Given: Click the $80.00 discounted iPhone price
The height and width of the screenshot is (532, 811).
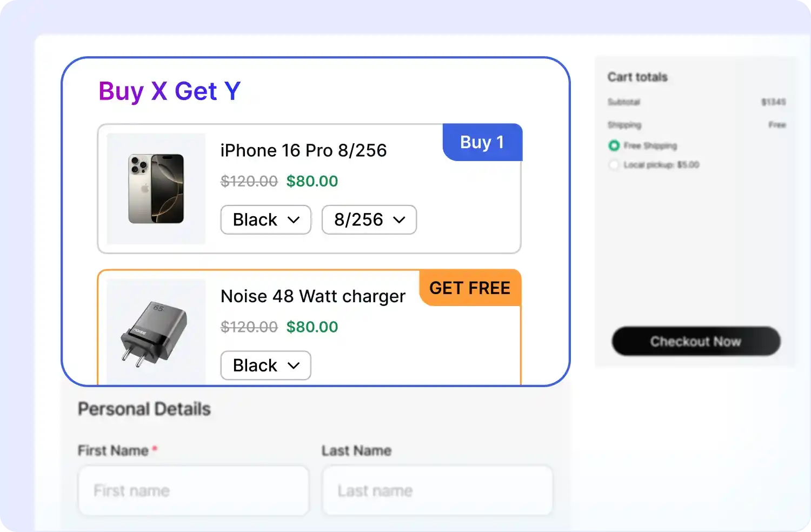Looking at the screenshot, I should 313,181.
